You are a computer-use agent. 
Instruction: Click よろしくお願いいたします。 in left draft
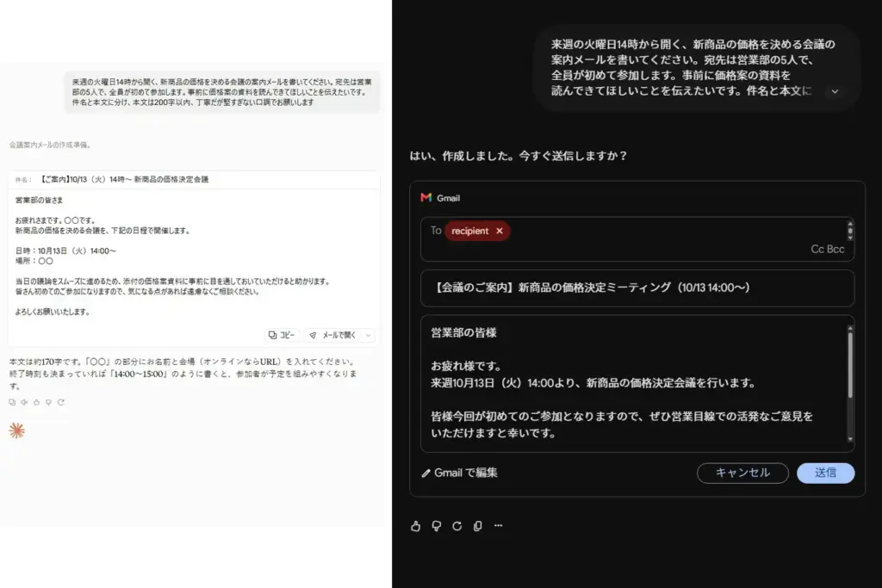pyautogui.click(x=53, y=312)
